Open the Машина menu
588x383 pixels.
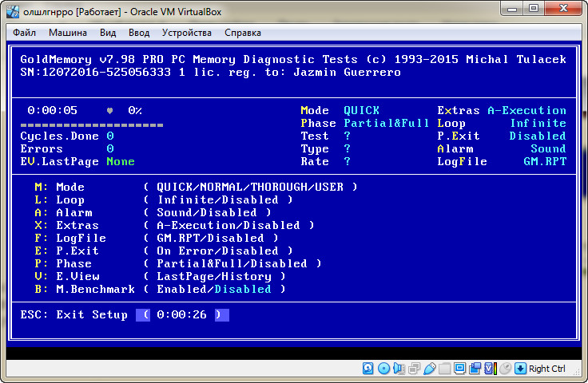point(68,33)
